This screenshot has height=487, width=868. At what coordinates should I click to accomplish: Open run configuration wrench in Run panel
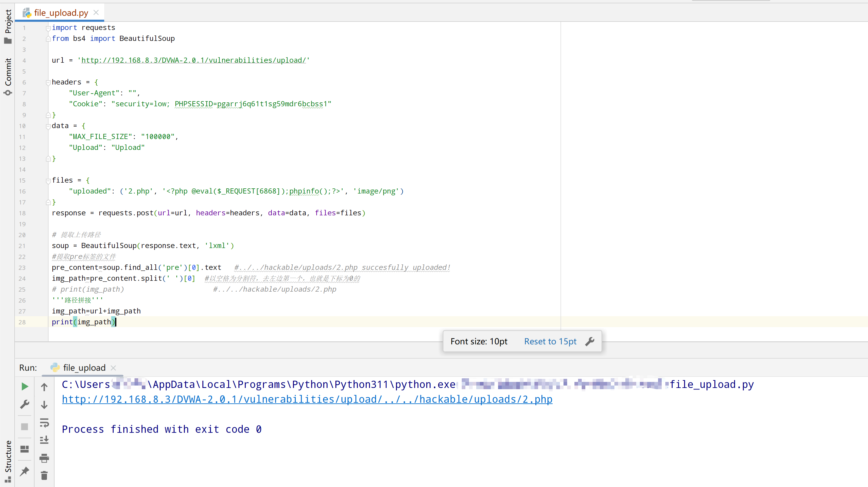25,404
